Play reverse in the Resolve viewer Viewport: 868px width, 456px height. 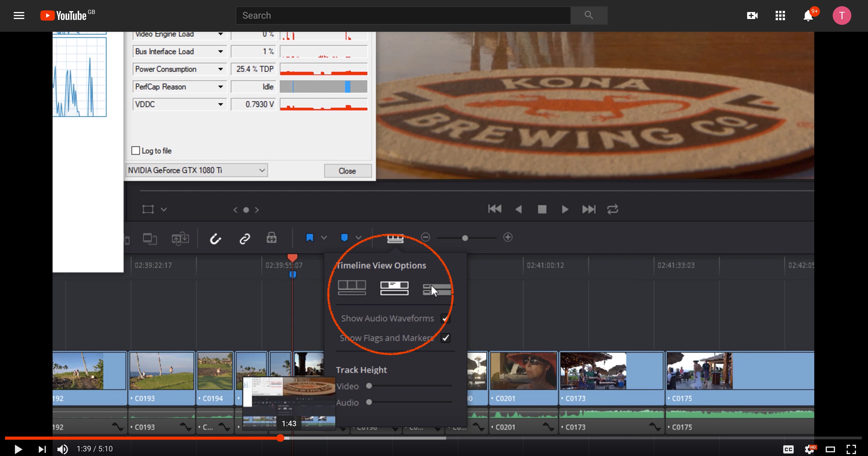[519, 209]
